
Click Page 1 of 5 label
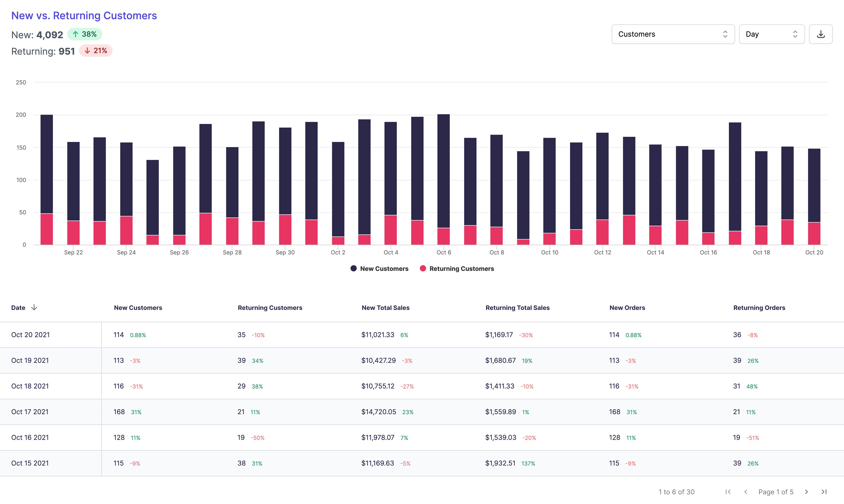(776, 492)
